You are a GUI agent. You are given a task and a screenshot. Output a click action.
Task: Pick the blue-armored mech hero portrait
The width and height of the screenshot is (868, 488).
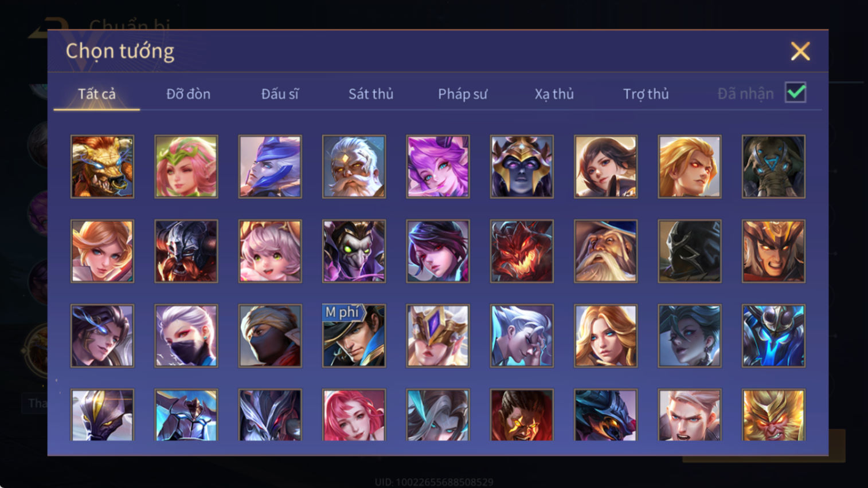pos(773,336)
